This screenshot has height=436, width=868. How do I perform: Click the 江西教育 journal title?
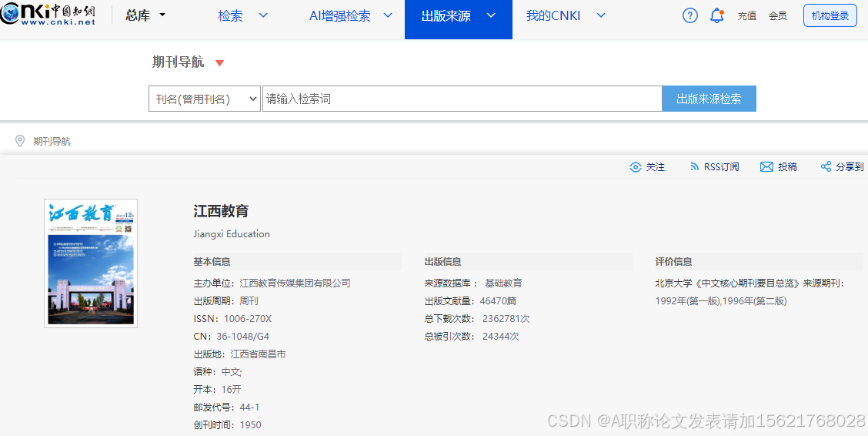[x=222, y=210]
